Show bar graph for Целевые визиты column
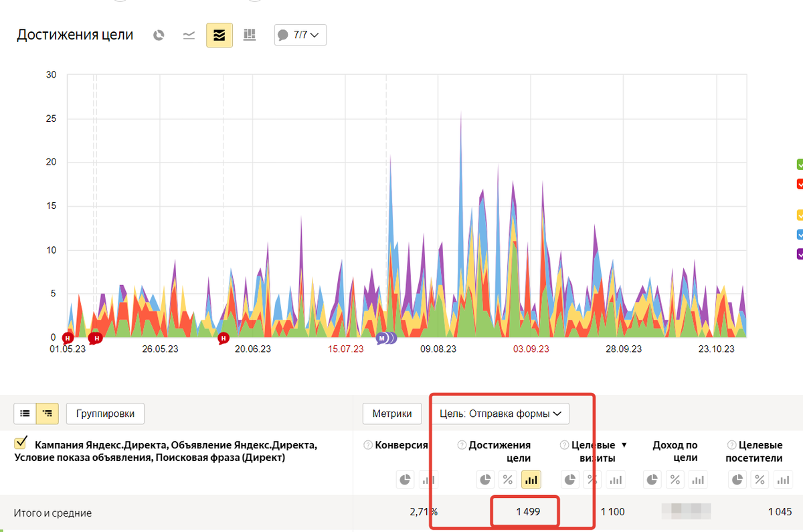The height and width of the screenshot is (532, 803). click(615, 479)
